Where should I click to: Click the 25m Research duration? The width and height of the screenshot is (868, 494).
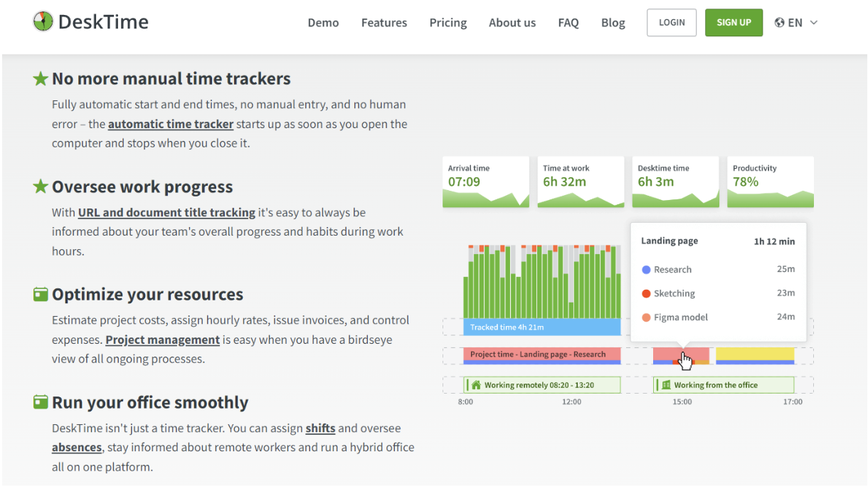click(786, 269)
